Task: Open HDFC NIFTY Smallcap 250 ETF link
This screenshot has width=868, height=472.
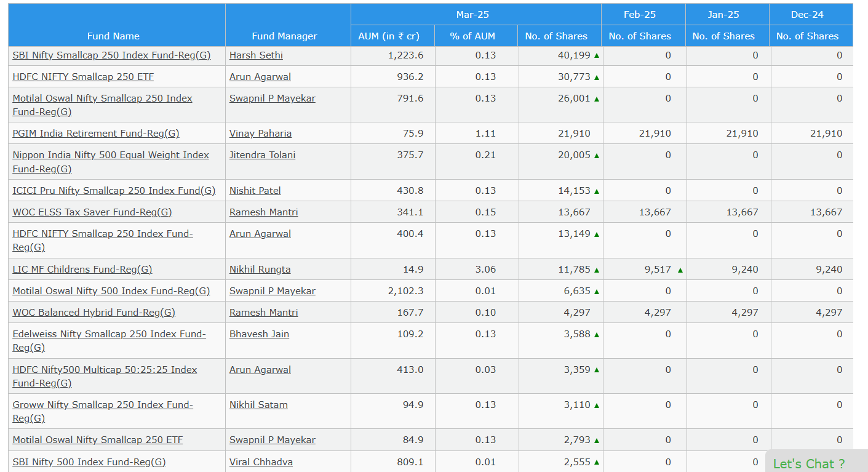Action: (x=83, y=77)
